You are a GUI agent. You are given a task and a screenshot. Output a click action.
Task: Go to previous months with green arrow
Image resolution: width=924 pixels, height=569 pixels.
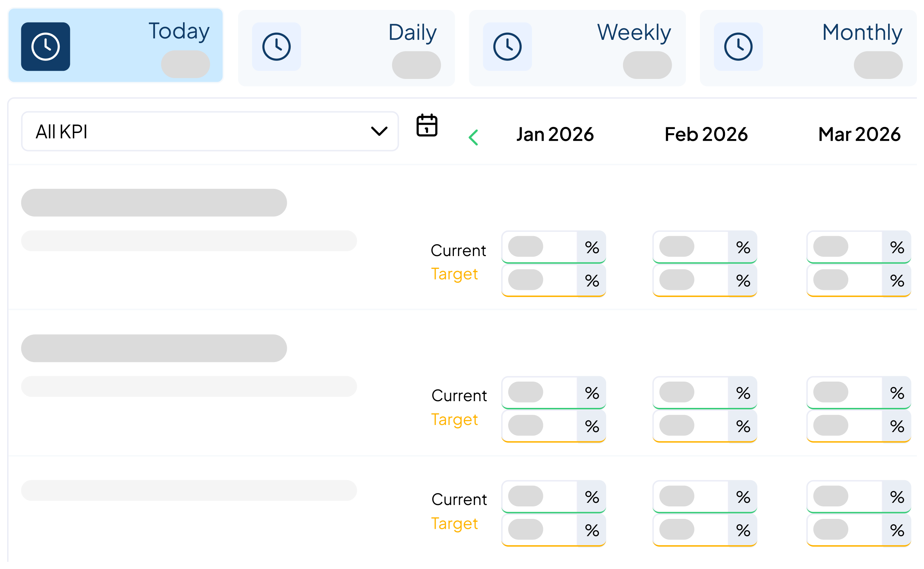pos(473,137)
